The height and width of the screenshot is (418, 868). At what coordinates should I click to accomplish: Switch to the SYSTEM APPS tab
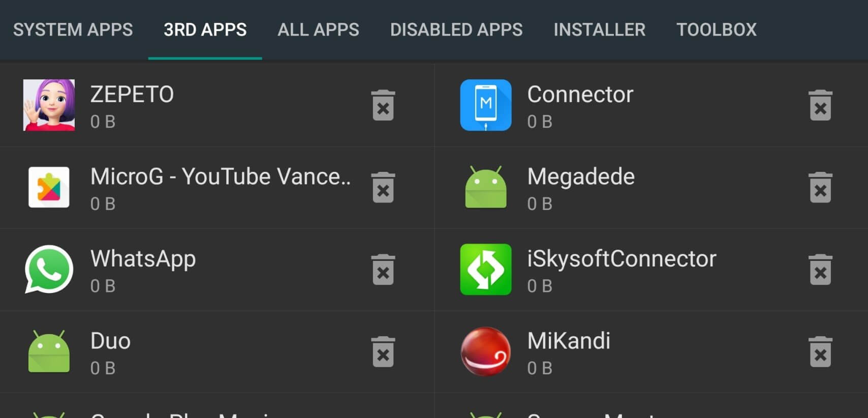73,29
